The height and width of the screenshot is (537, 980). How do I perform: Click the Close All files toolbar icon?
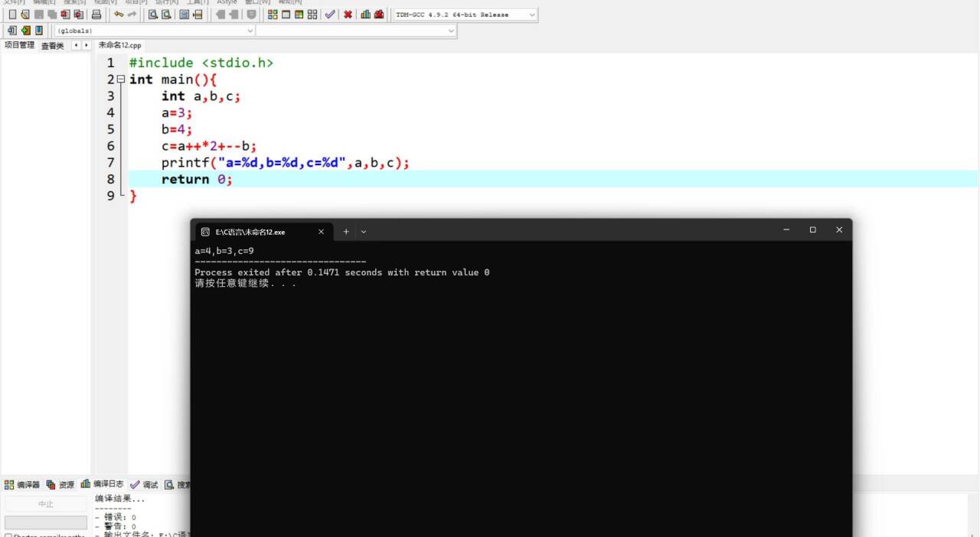(78, 15)
